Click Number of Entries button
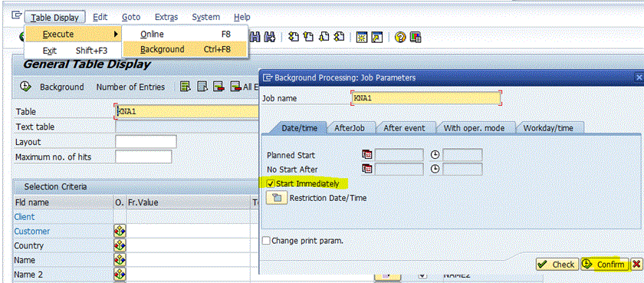 click(x=130, y=87)
